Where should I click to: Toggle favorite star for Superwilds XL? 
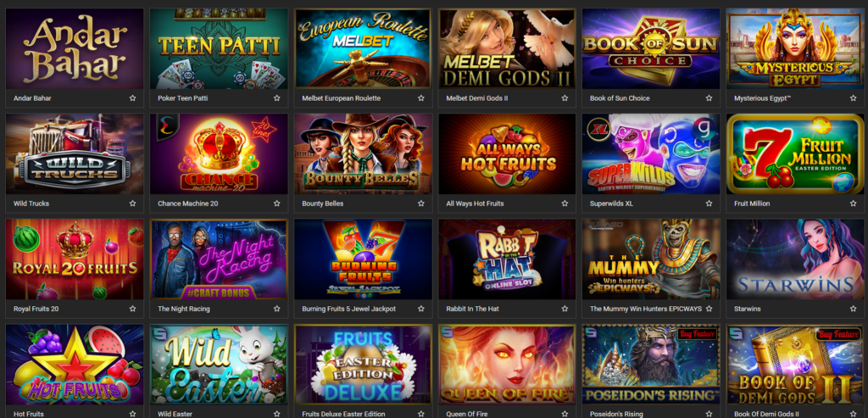pyautogui.click(x=709, y=203)
